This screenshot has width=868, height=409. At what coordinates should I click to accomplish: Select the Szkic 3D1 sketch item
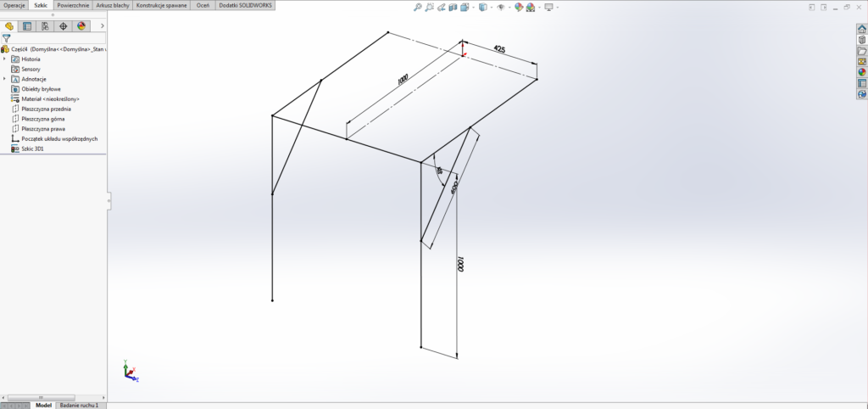click(28, 149)
